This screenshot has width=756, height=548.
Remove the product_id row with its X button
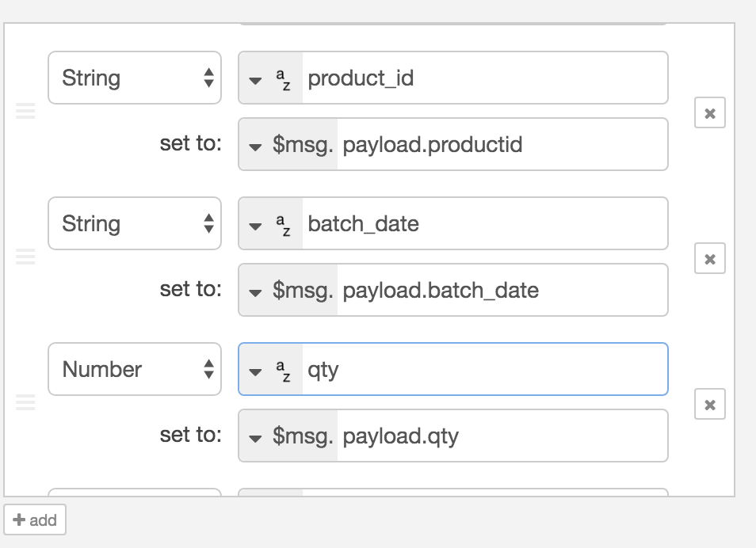710,112
